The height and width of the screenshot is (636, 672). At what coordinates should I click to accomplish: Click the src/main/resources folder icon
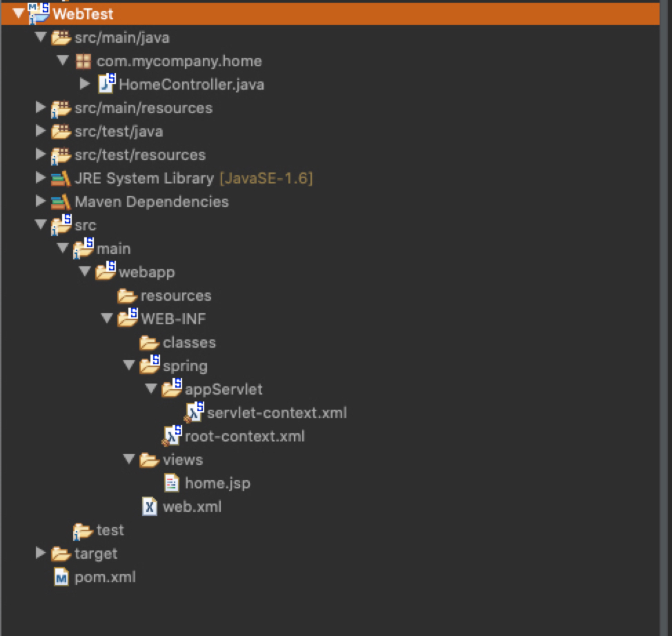(x=61, y=109)
